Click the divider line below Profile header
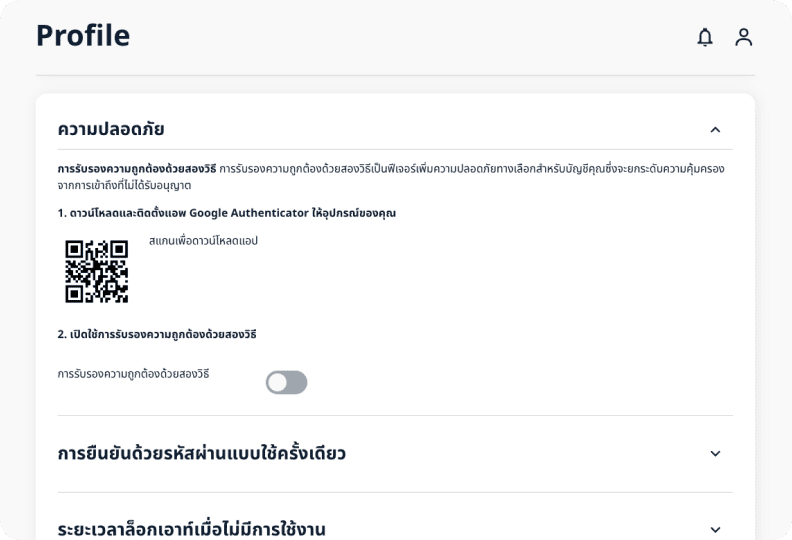Image resolution: width=792 pixels, height=540 pixels. click(395, 76)
